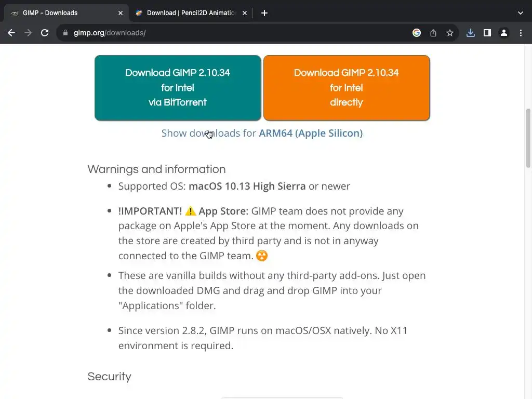Screen dimensions: 532x399
Task: Close the GIMP - Downloads tab
Action: click(x=121, y=13)
